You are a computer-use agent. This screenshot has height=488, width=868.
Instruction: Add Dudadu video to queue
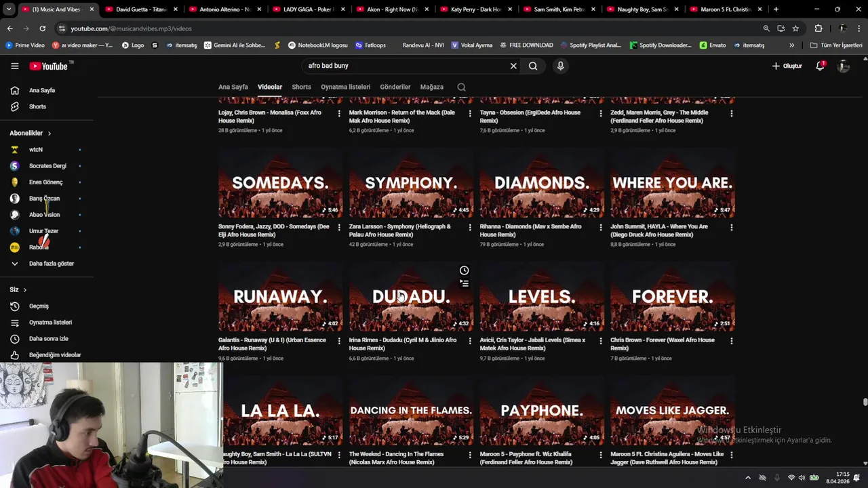tap(464, 283)
